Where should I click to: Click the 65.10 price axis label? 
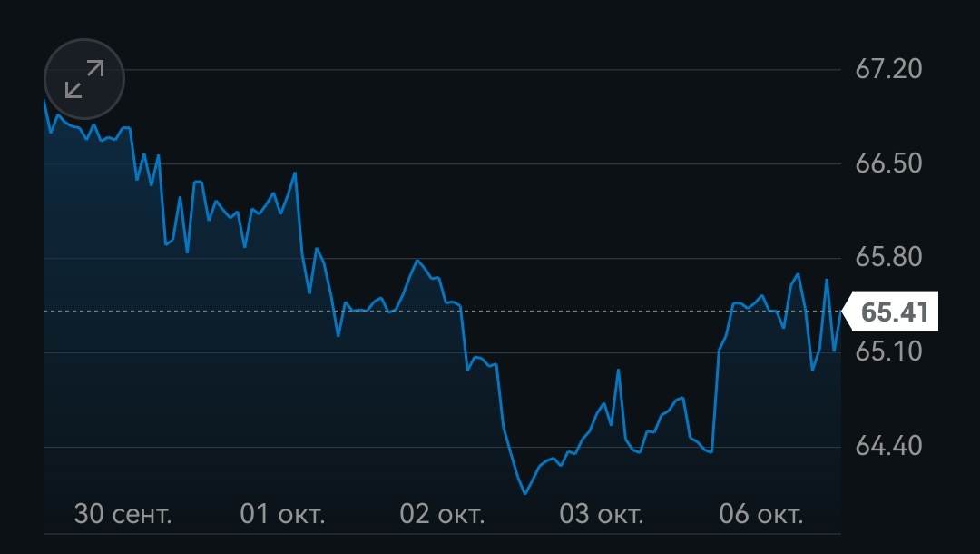(x=888, y=351)
